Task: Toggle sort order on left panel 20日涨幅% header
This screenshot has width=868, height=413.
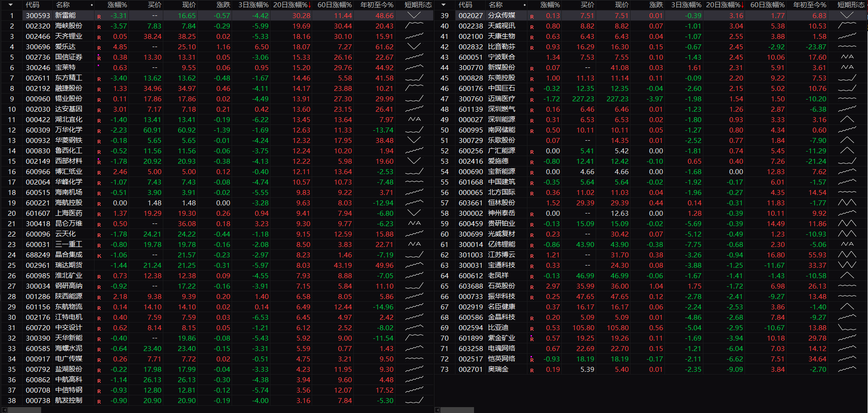Action: [292, 5]
